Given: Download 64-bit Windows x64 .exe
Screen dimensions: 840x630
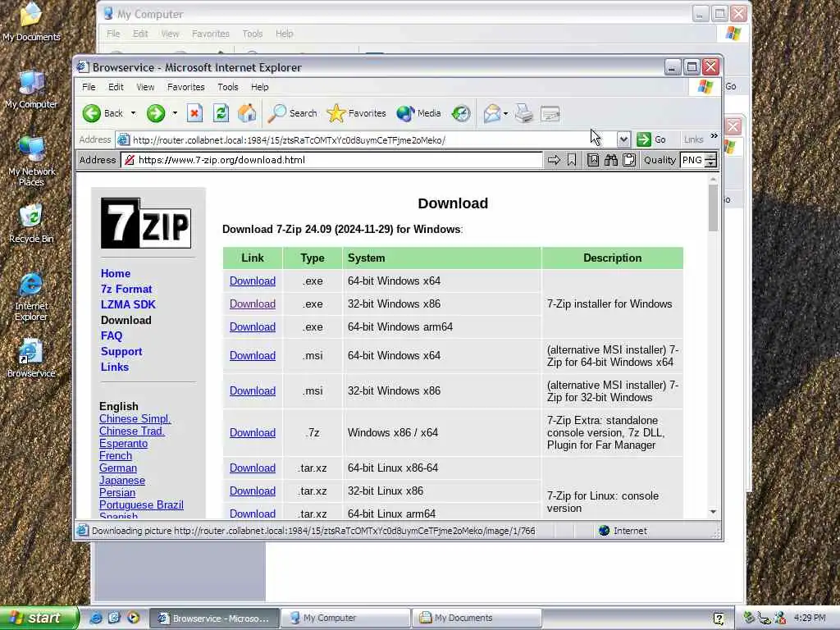Looking at the screenshot, I should (253, 281).
